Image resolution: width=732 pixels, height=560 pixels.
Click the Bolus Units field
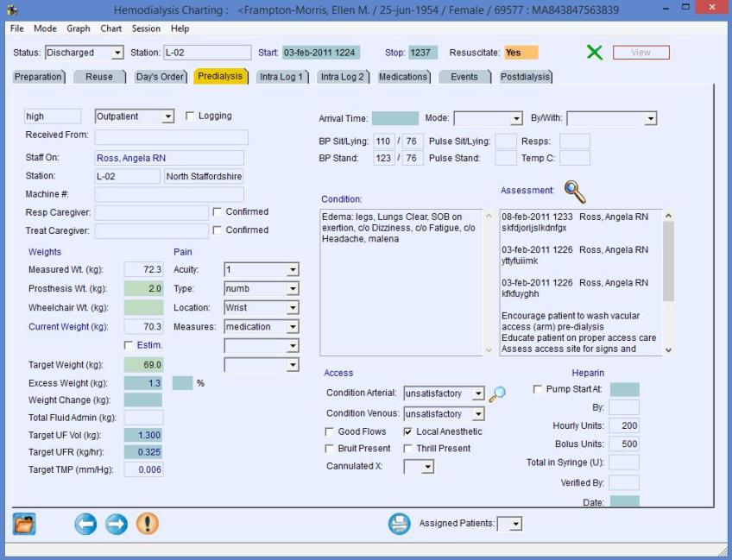click(x=624, y=444)
